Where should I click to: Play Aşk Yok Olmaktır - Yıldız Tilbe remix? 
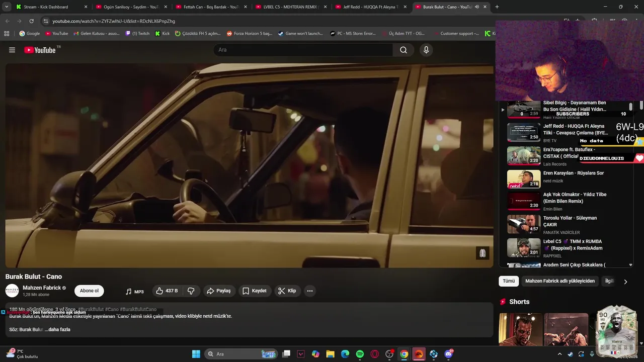point(569,201)
